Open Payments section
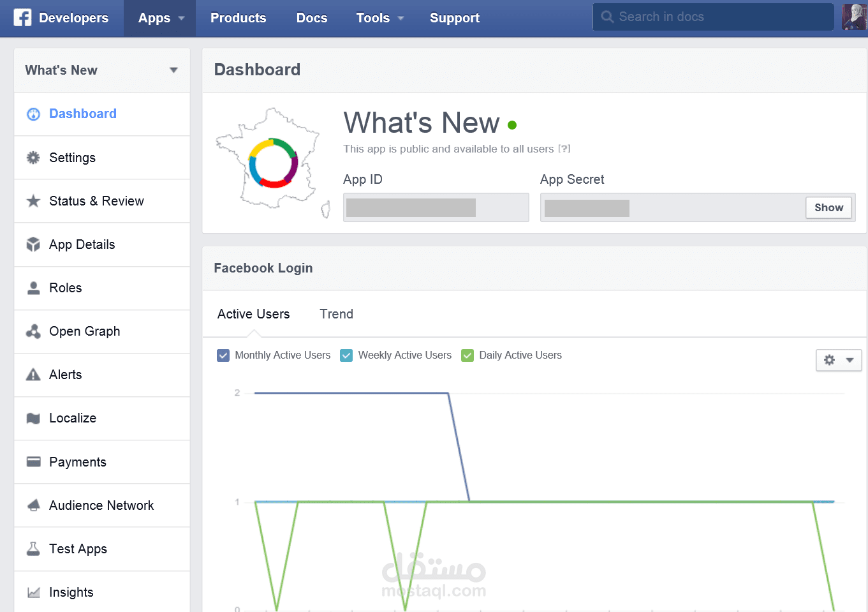This screenshot has height=612, width=868. 102,461
